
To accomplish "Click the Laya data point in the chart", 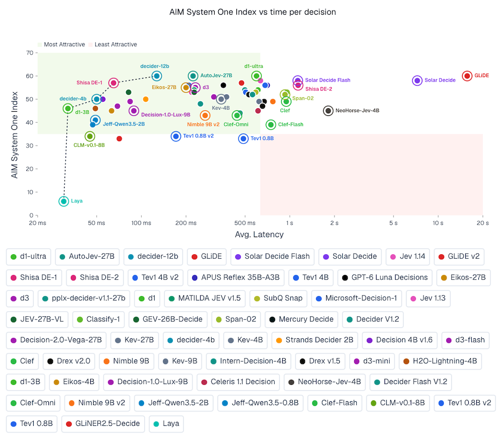I will (64, 201).
